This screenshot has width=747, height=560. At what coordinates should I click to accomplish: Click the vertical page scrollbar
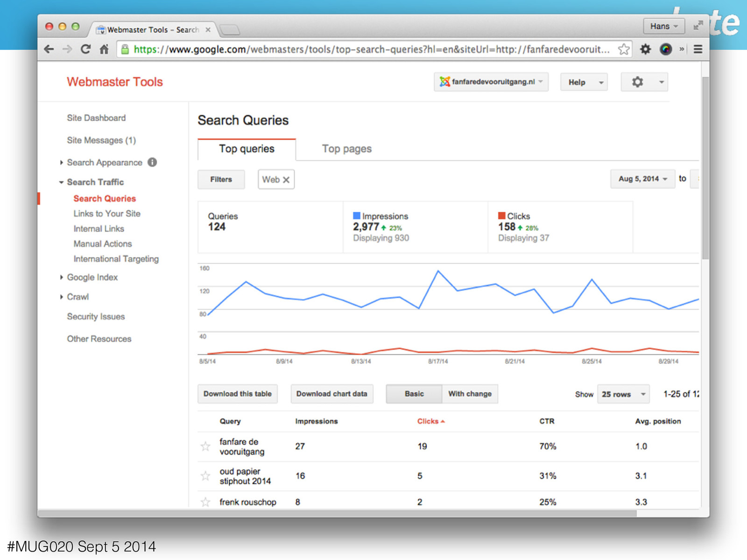705,168
